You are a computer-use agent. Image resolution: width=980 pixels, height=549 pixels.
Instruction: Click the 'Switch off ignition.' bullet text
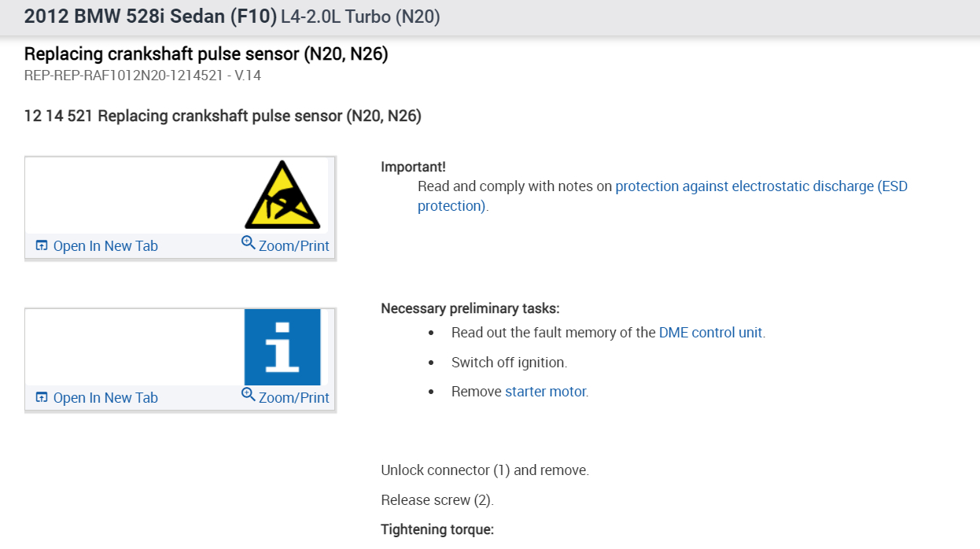coord(509,363)
